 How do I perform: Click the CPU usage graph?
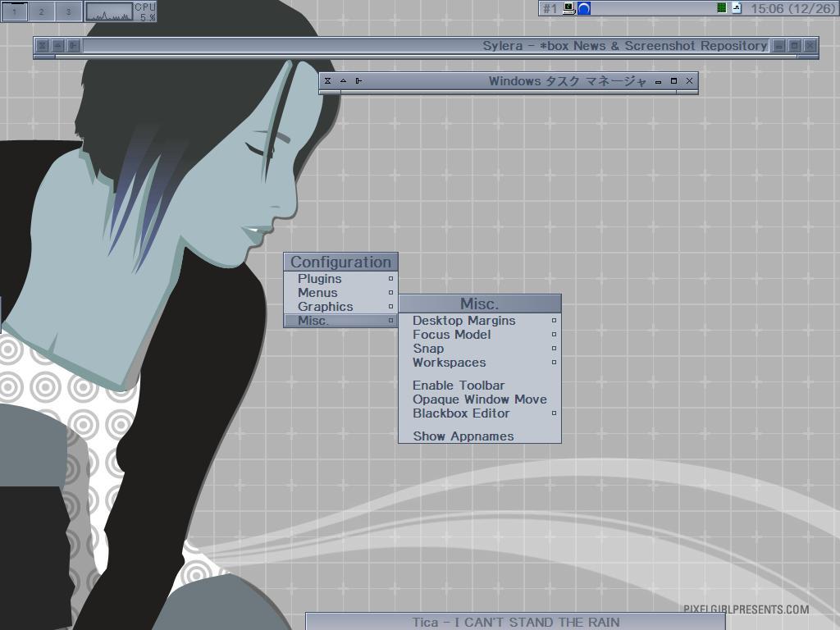(109, 11)
